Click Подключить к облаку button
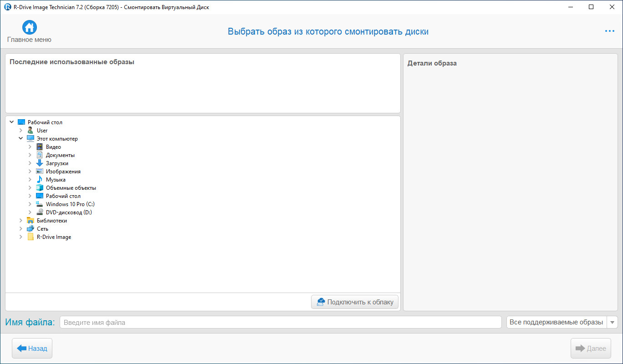 (355, 302)
